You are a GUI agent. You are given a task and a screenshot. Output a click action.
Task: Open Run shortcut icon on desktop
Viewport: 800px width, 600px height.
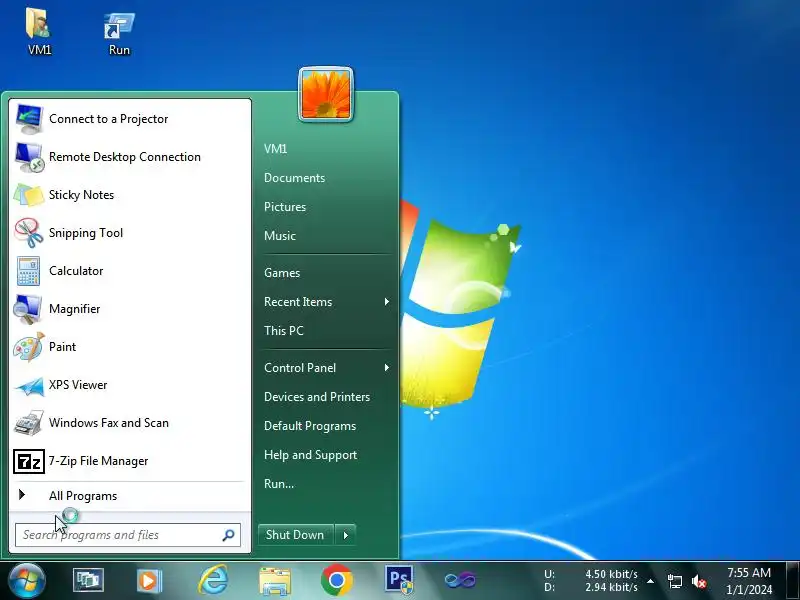pos(119,26)
